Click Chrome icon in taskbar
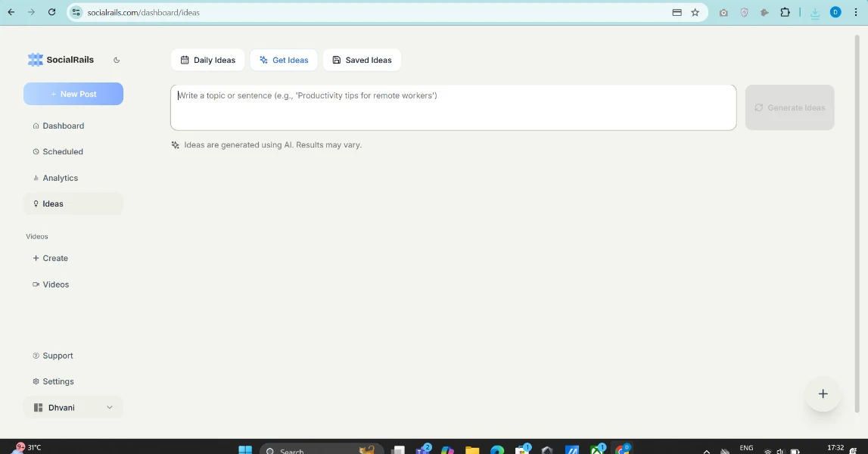Screen dimensions: 868x454 coord(624,449)
